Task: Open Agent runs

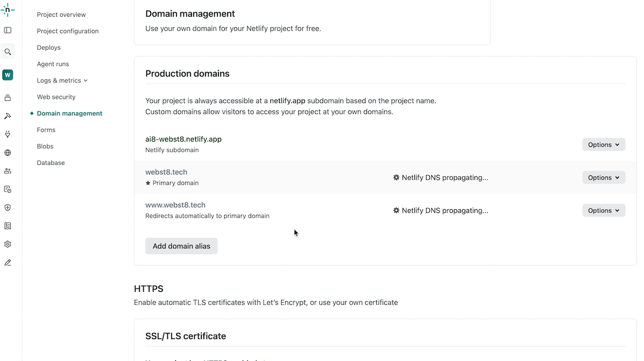Action: (x=53, y=64)
